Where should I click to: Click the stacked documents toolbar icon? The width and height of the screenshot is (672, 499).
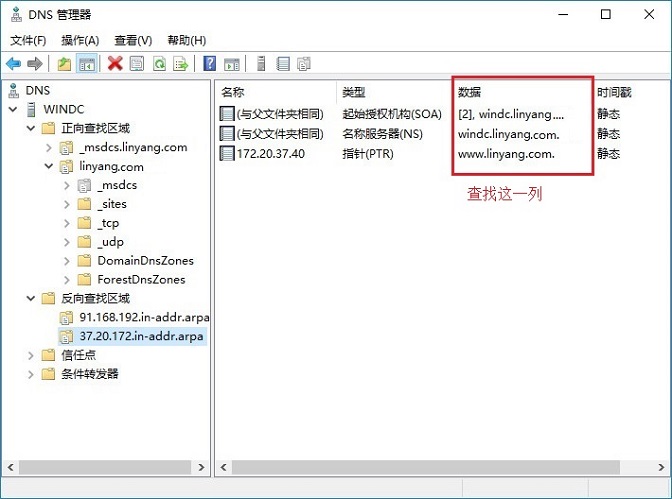304,64
